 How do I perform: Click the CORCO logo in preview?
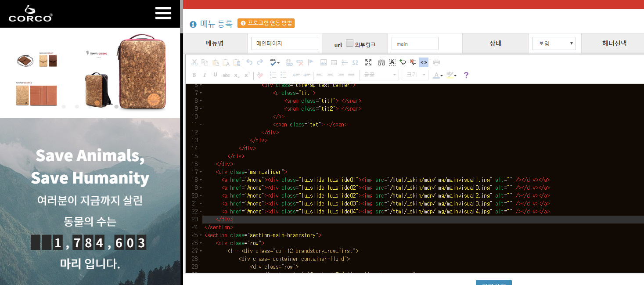(30, 14)
